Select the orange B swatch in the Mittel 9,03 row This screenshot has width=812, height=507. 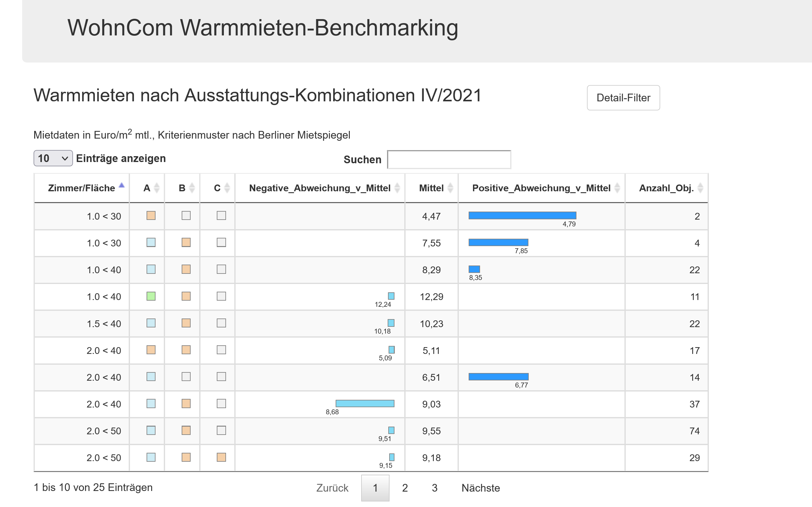186,404
